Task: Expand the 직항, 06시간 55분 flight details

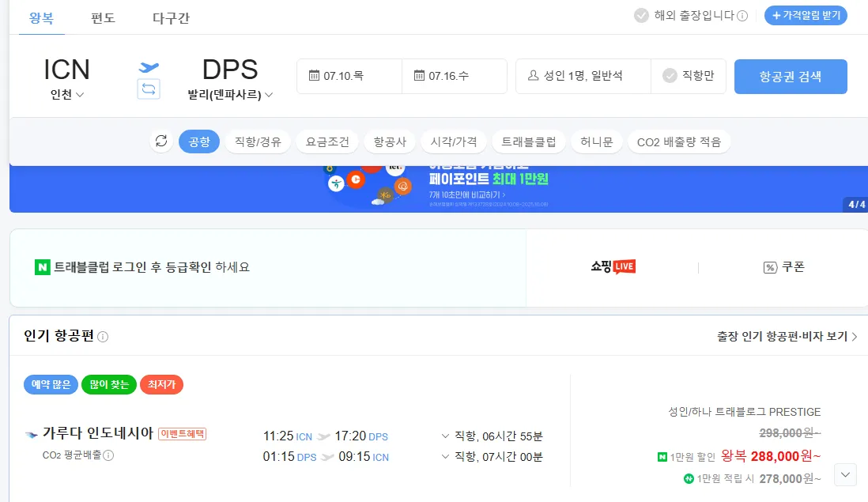Action: pos(445,435)
